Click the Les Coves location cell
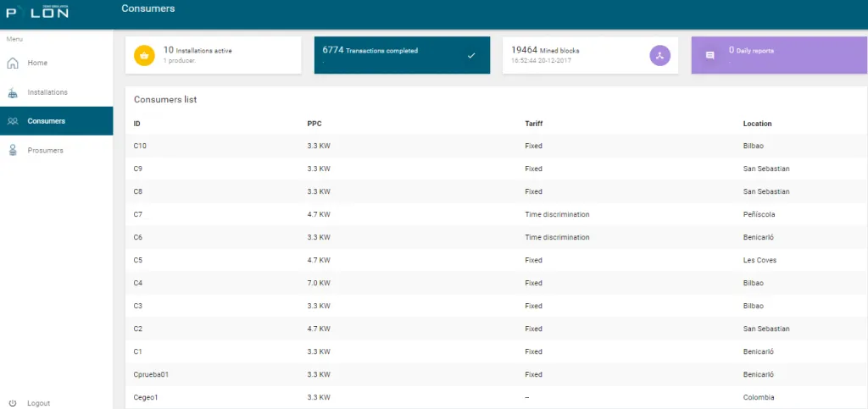The width and height of the screenshot is (868, 409). click(x=759, y=260)
